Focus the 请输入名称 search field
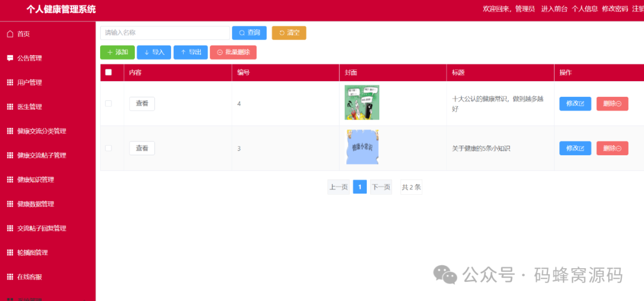The height and width of the screenshot is (301, 644). tap(165, 33)
